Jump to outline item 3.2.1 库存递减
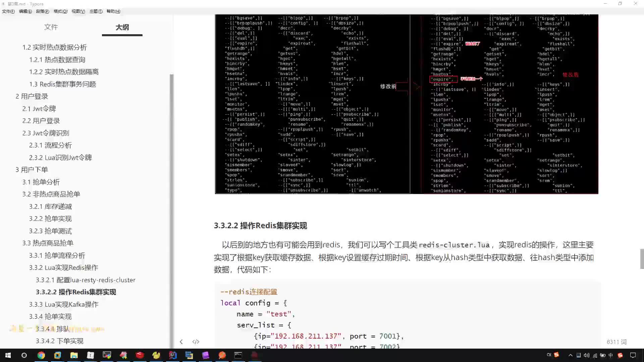The image size is (644, 362). pos(50,206)
